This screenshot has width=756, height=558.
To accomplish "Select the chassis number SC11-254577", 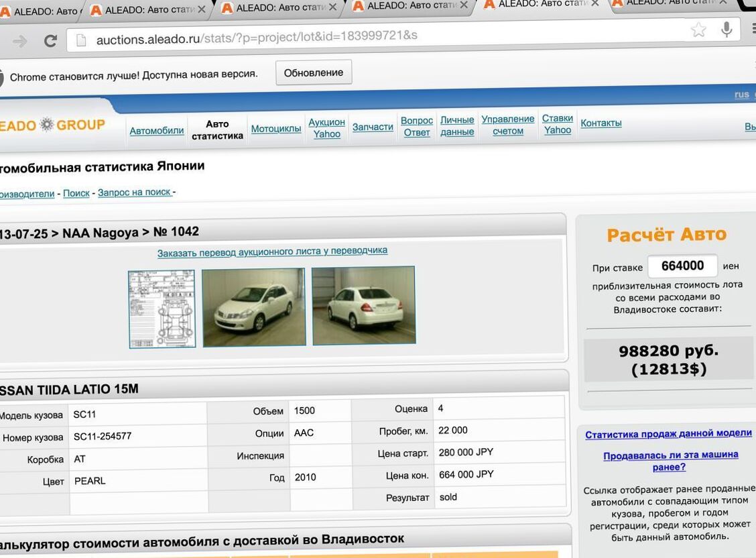I will click(x=103, y=437).
